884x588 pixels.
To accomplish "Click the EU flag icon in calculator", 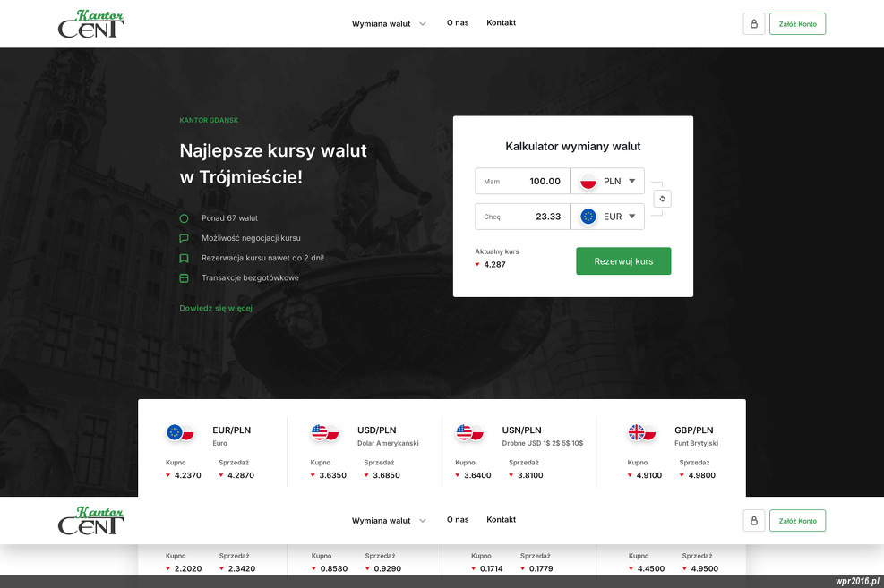I will 588,217.
